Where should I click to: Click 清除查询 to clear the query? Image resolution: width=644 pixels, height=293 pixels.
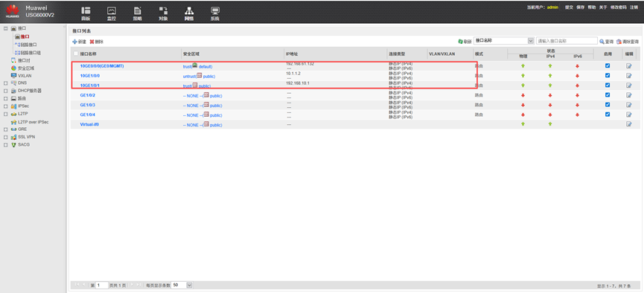tap(628, 42)
